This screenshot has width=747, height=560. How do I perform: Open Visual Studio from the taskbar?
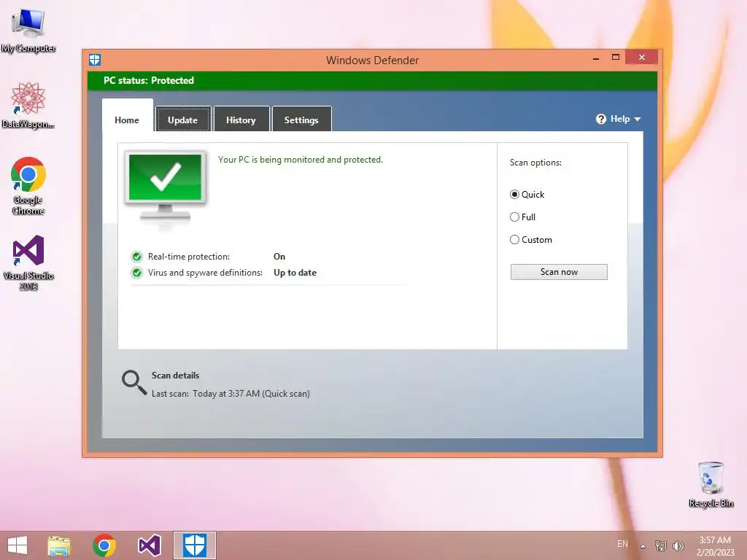[x=149, y=545]
